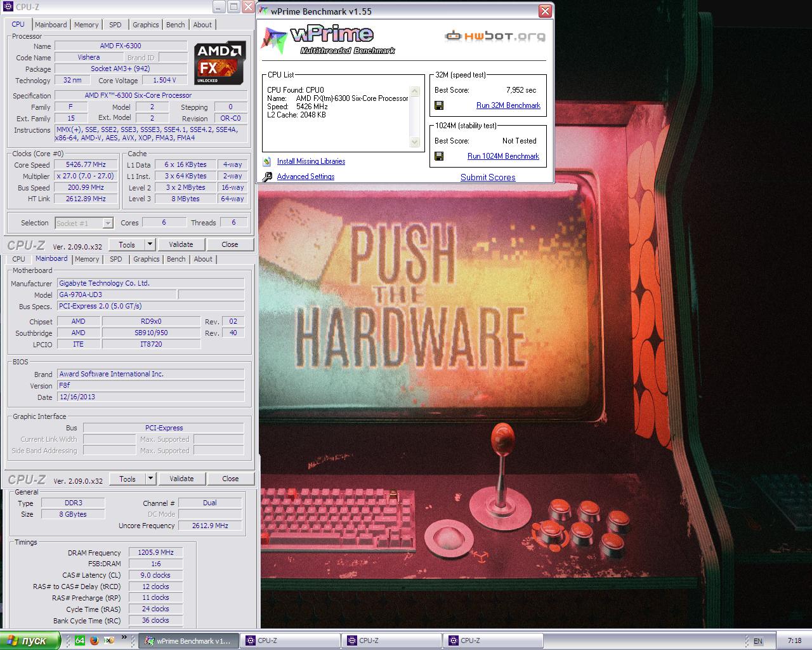Screen dimensions: 812x650
Task: Open the Socket #1 selection dropdown
Action: pyautogui.click(x=108, y=223)
